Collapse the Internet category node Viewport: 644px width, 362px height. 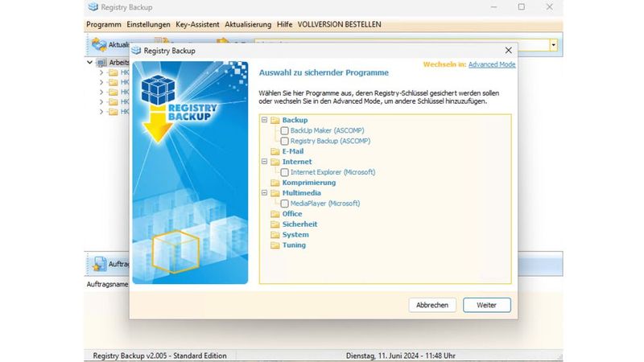265,162
